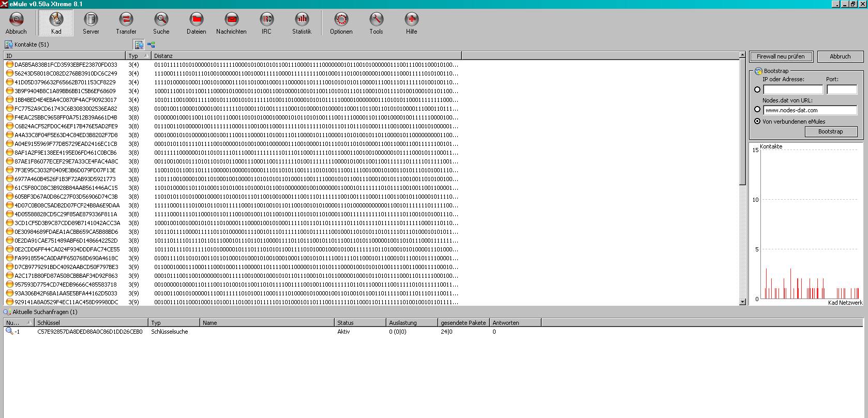Sort searches by Auslastung column header

(412, 322)
